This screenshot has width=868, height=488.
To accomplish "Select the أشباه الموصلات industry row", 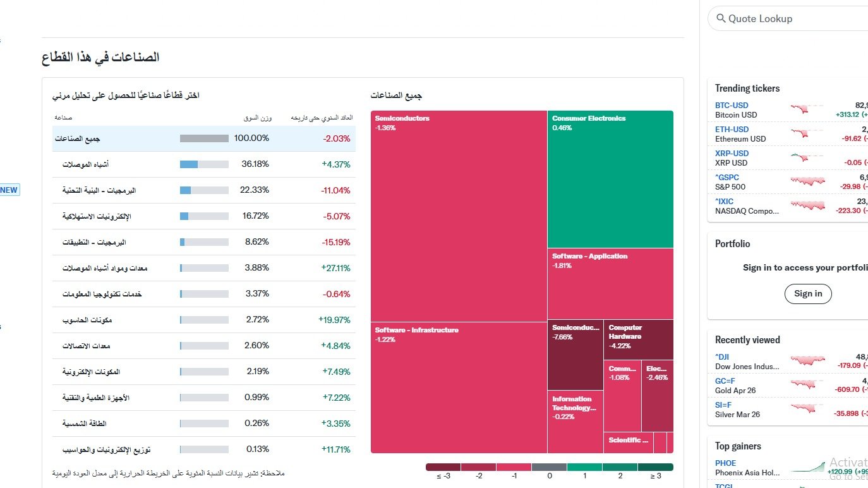I will coord(203,164).
